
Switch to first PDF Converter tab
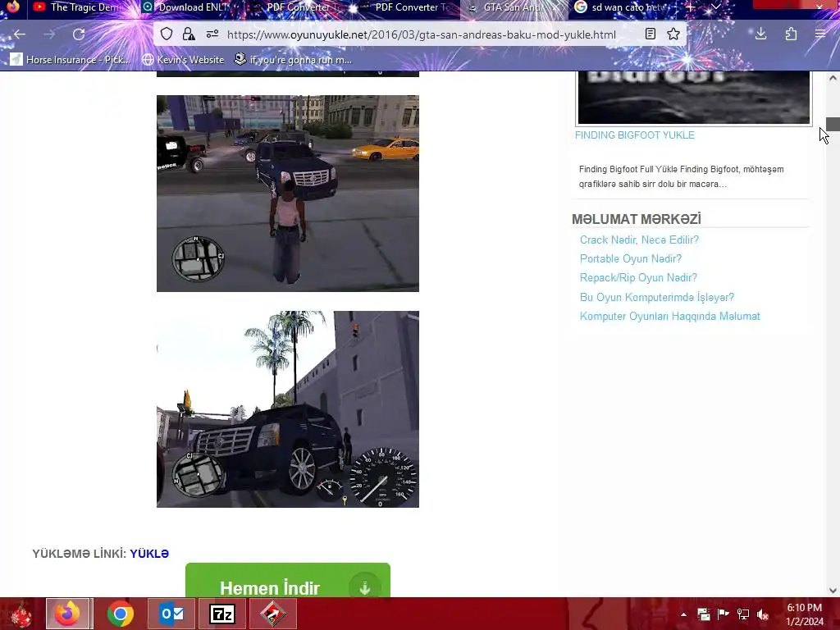[x=299, y=7]
